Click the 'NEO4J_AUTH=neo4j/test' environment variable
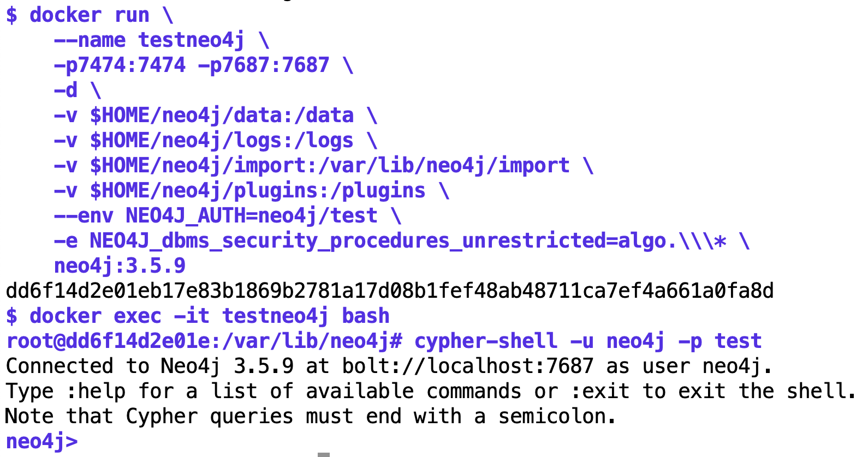Screen dimensions: 868x457 pyautogui.click(x=252, y=216)
